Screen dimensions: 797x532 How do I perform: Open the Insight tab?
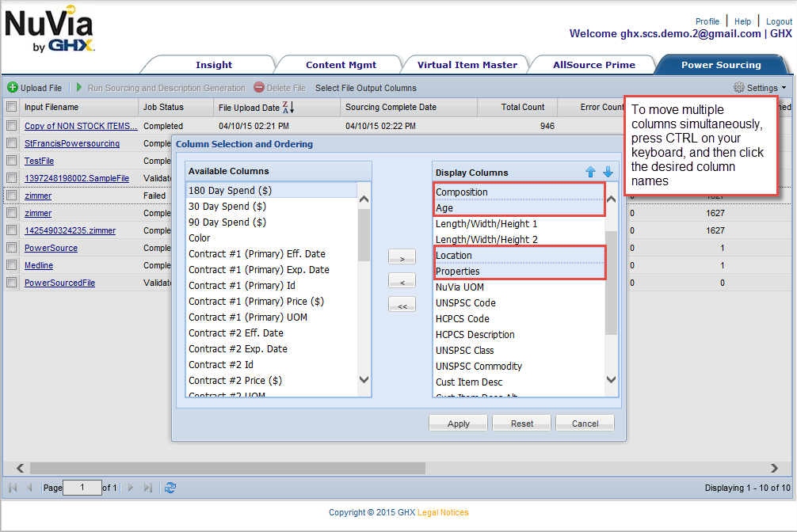(213, 65)
